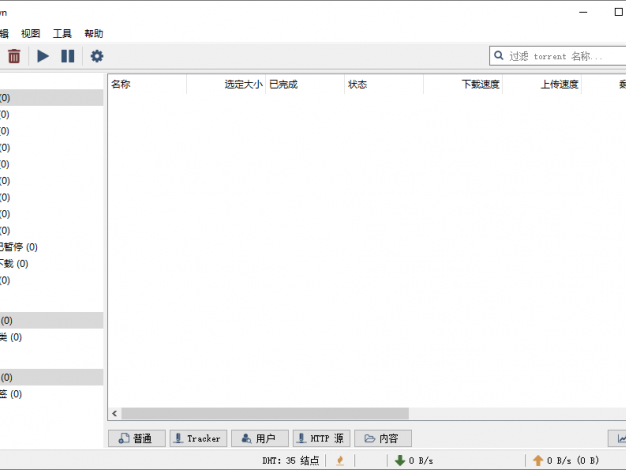Click the scrollbar left arrow
Viewport: 626px width, 470px height.
pos(115,413)
